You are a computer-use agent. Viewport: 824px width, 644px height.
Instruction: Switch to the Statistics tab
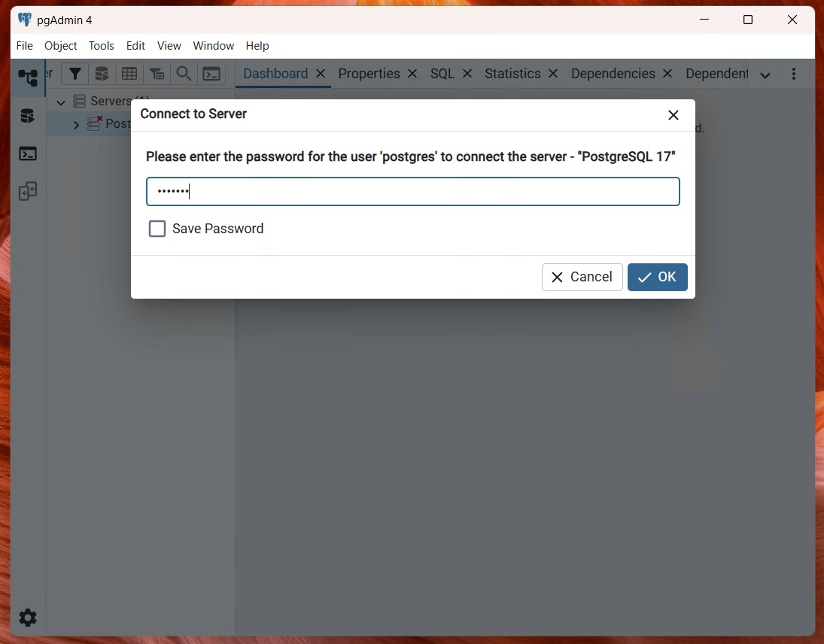coord(512,74)
